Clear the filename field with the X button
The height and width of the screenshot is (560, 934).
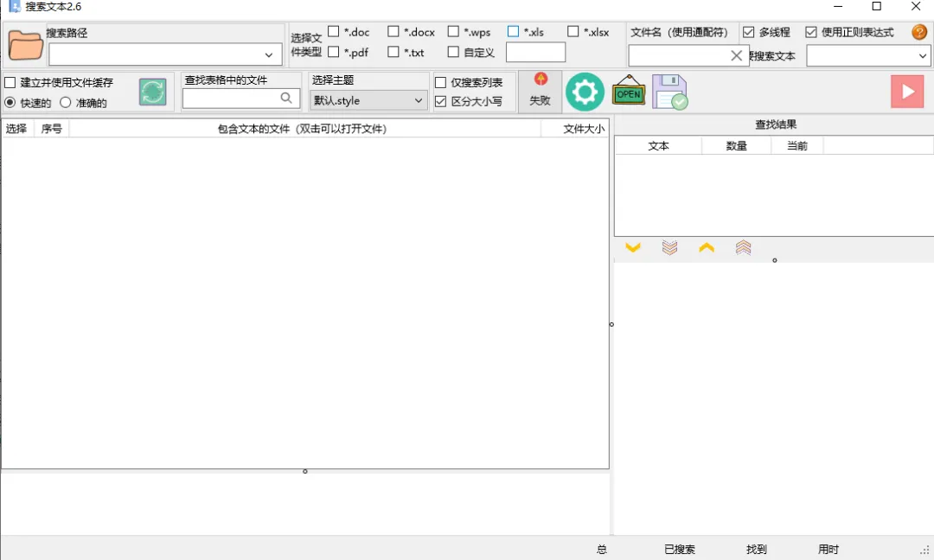736,54
